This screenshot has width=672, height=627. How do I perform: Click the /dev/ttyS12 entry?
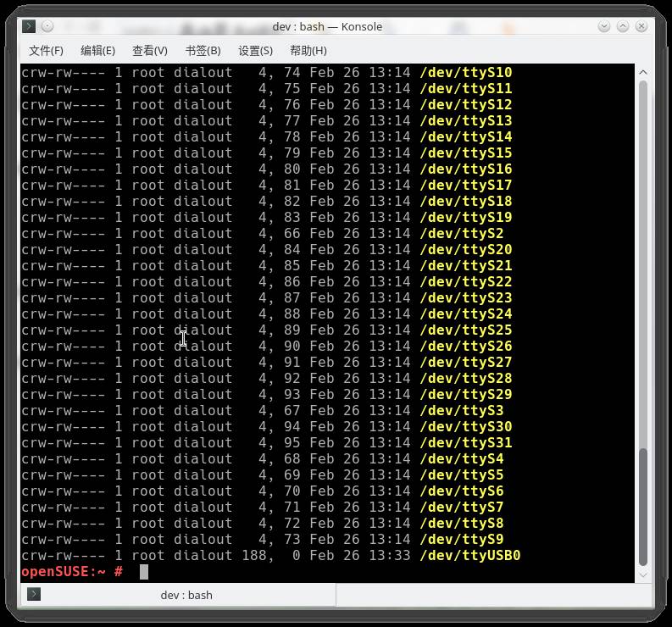point(466,104)
